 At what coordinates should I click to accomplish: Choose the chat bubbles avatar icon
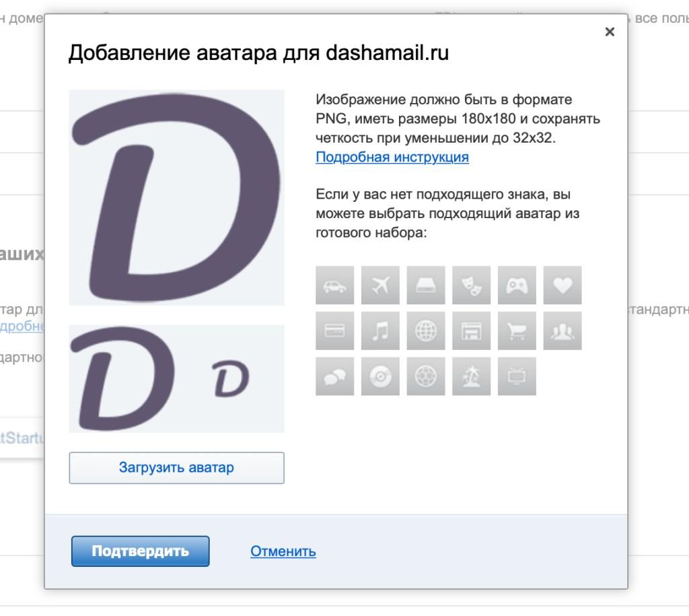[334, 376]
